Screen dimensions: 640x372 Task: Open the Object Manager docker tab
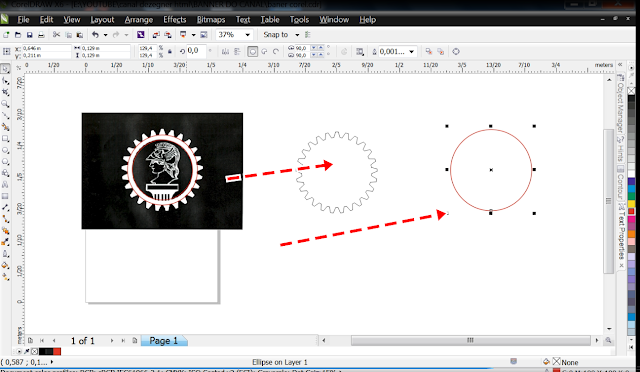pyautogui.click(x=621, y=103)
